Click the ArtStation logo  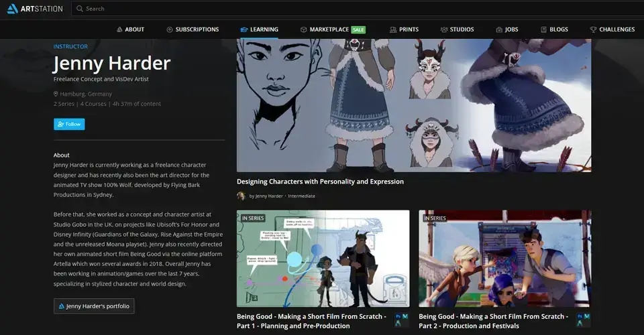tap(35, 9)
